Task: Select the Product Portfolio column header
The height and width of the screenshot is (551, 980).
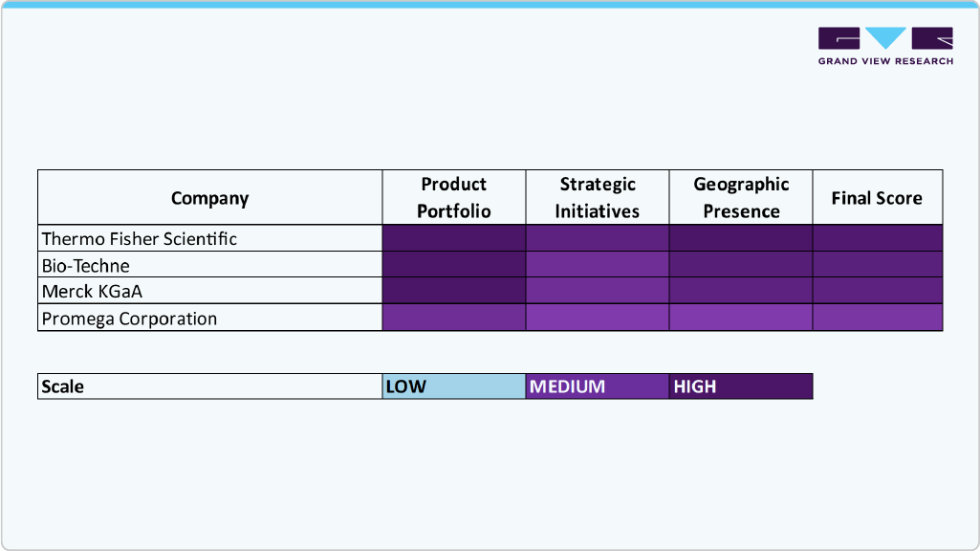Action: tap(454, 198)
